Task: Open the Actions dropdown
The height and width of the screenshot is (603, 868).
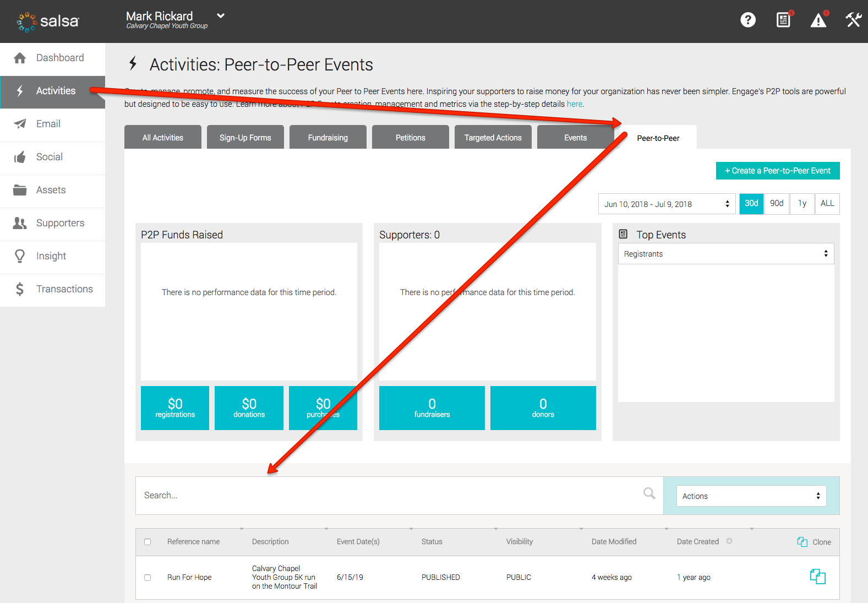Action: (751, 496)
